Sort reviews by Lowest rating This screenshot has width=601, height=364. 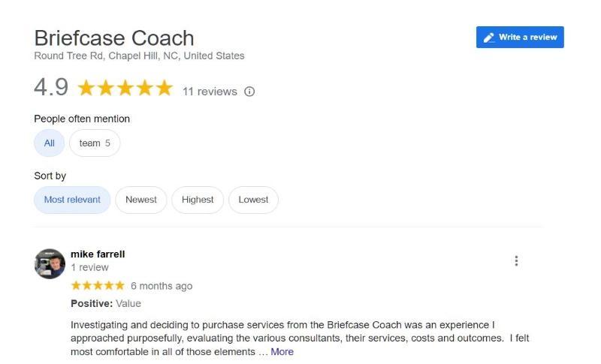[x=253, y=200]
